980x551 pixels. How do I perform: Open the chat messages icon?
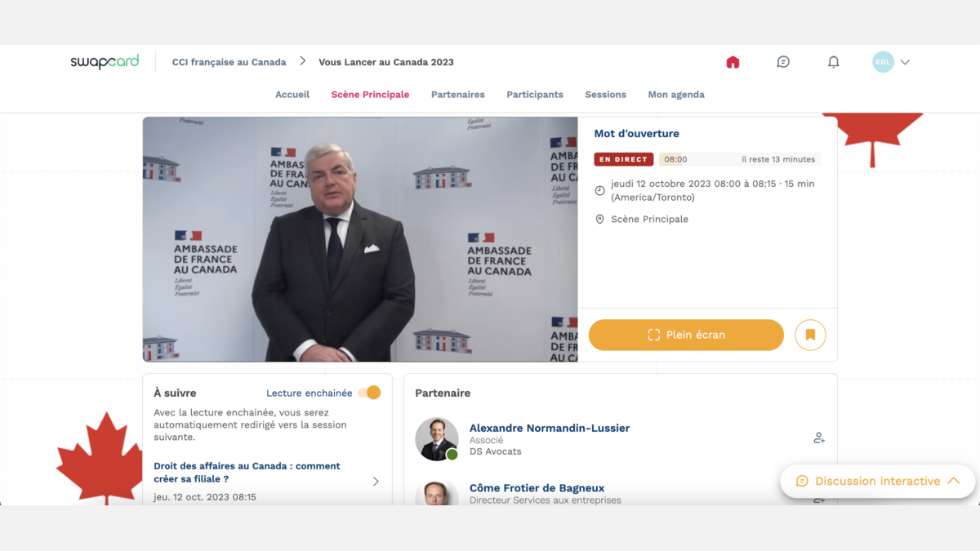click(x=783, y=62)
